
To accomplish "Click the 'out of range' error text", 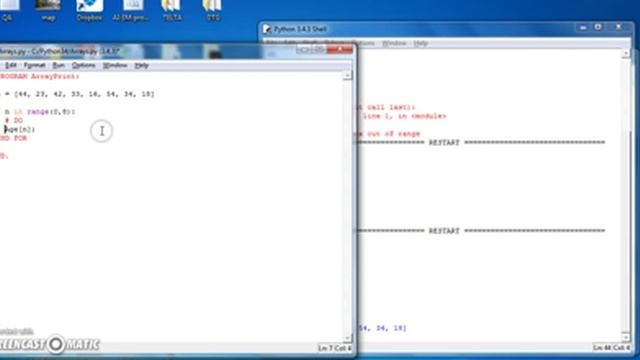I will click(x=393, y=133).
